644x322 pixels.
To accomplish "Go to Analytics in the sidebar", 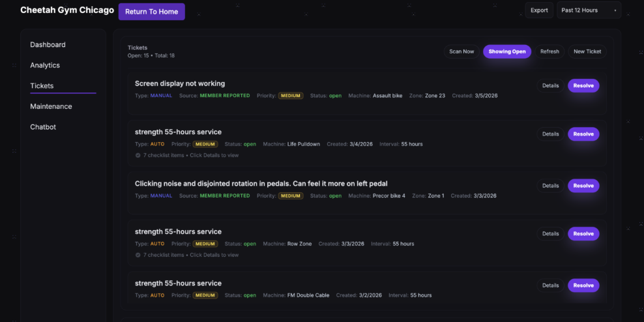I will [x=45, y=65].
